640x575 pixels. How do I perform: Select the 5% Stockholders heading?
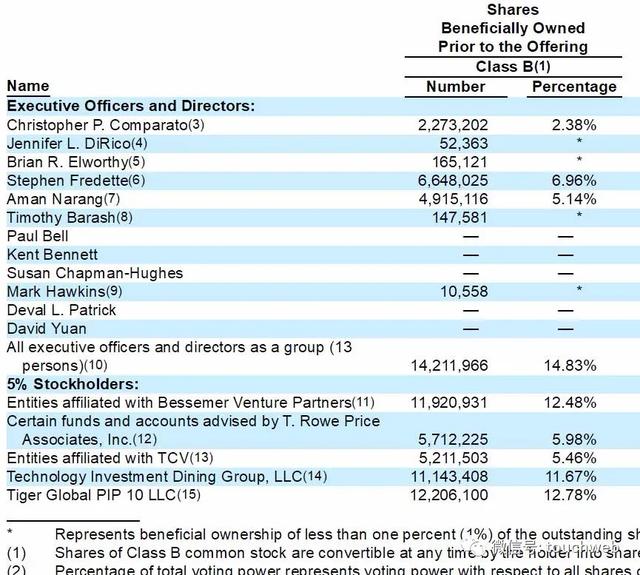pos(73,384)
